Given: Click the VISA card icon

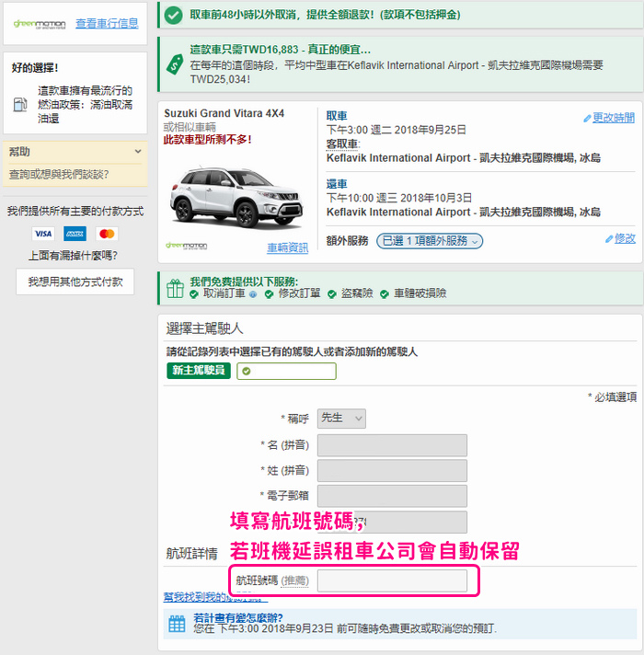Looking at the screenshot, I should pyautogui.click(x=43, y=234).
